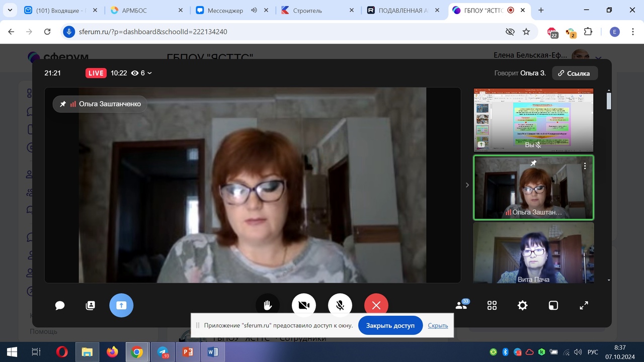Image resolution: width=644 pixels, height=362 pixels.
Task: Enter fullscreen mode for the call
Action: (584, 305)
